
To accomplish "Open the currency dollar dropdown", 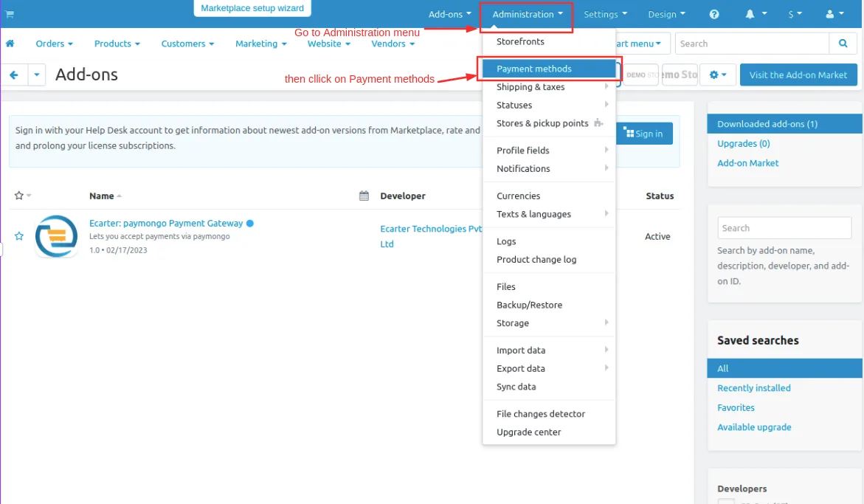I will tap(795, 14).
